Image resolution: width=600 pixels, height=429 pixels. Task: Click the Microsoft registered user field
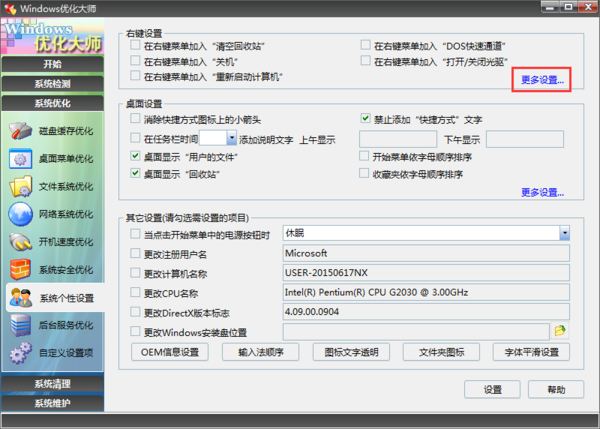tap(426, 253)
